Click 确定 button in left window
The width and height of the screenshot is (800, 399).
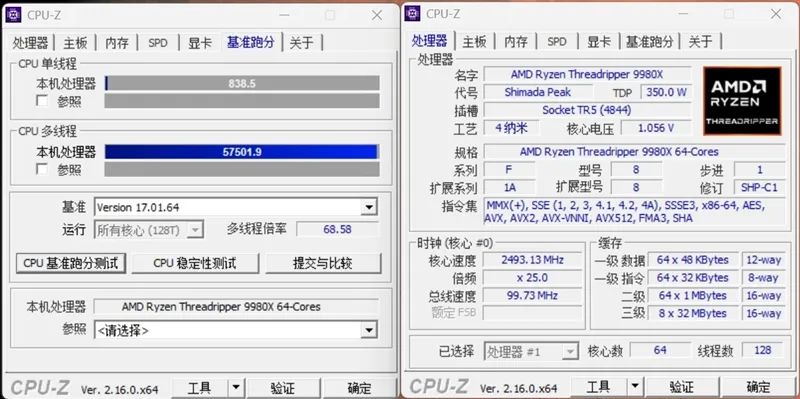360,388
